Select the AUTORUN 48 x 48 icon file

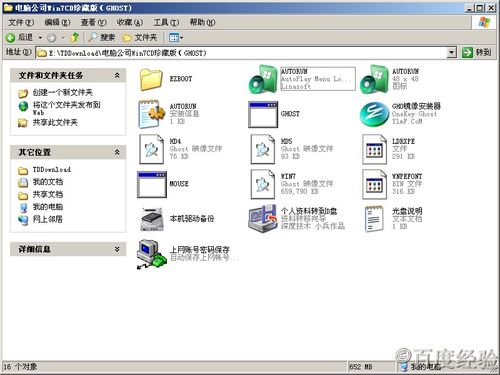tap(374, 79)
